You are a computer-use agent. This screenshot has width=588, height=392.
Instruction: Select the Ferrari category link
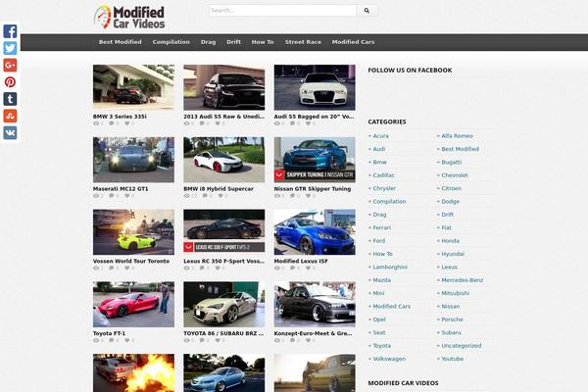click(382, 227)
